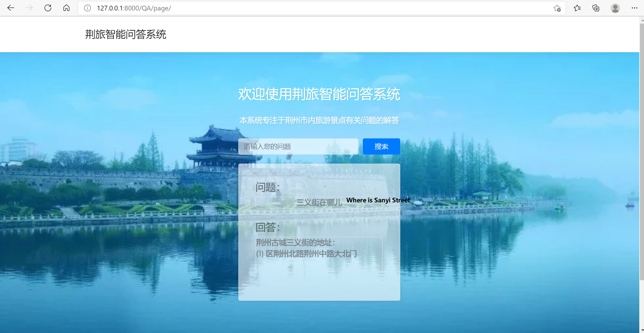The width and height of the screenshot is (644, 333).
Task: Click the vertical scrollbar thumb
Action: 641,152
